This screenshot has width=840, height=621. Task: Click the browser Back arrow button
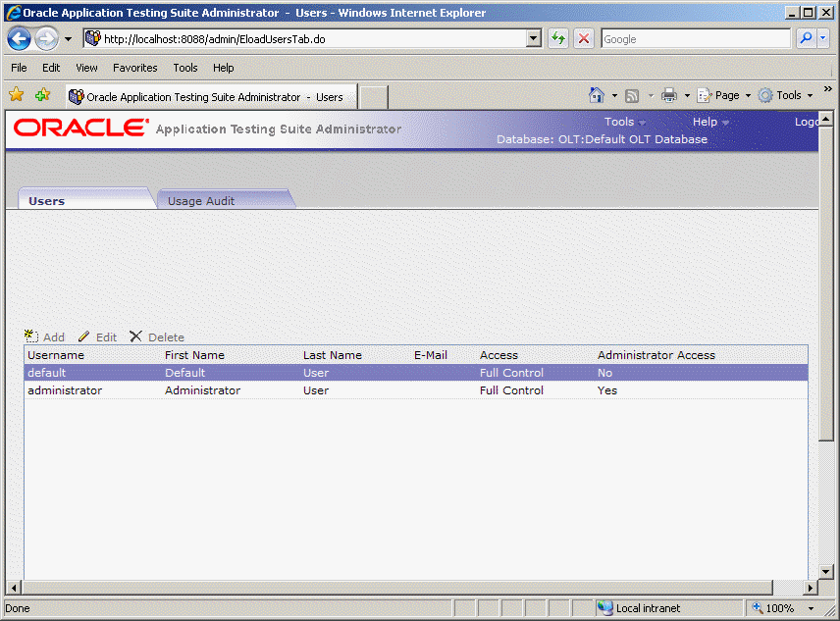[x=20, y=39]
